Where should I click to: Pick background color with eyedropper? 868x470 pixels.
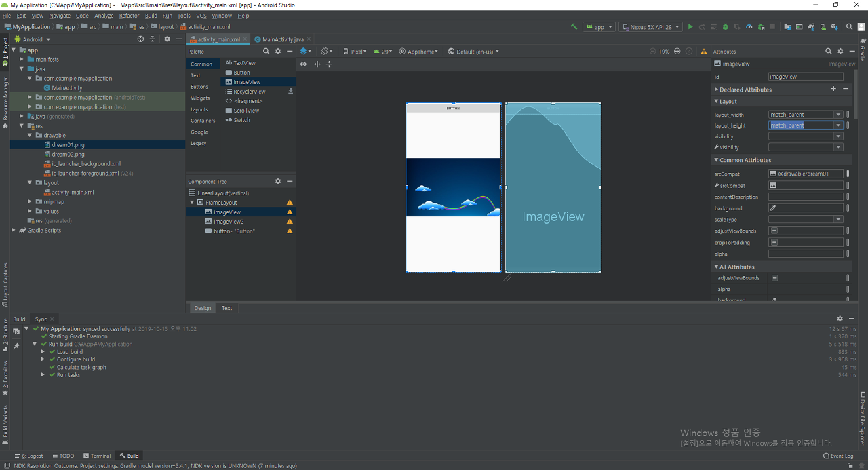point(773,208)
